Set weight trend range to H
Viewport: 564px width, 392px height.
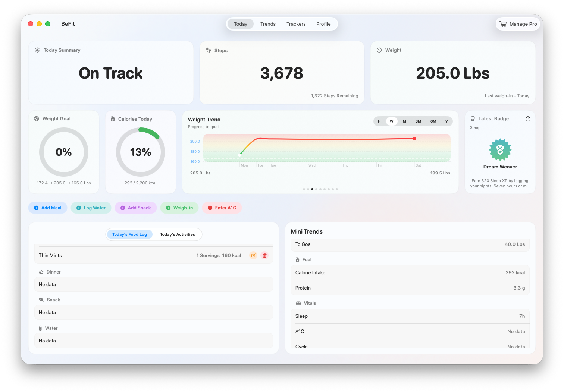379,121
